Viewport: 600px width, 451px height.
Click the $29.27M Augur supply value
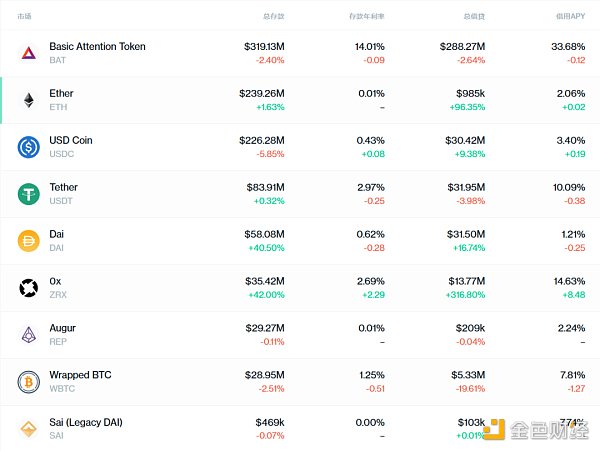click(265, 328)
